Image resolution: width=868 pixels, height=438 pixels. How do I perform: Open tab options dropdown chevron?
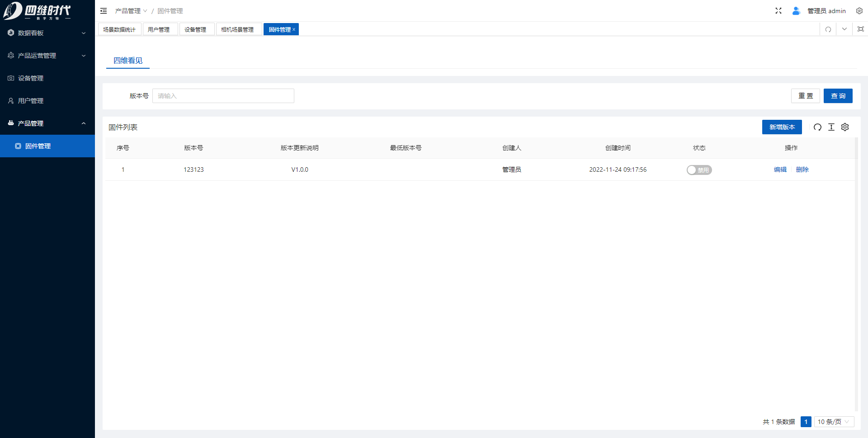click(844, 29)
